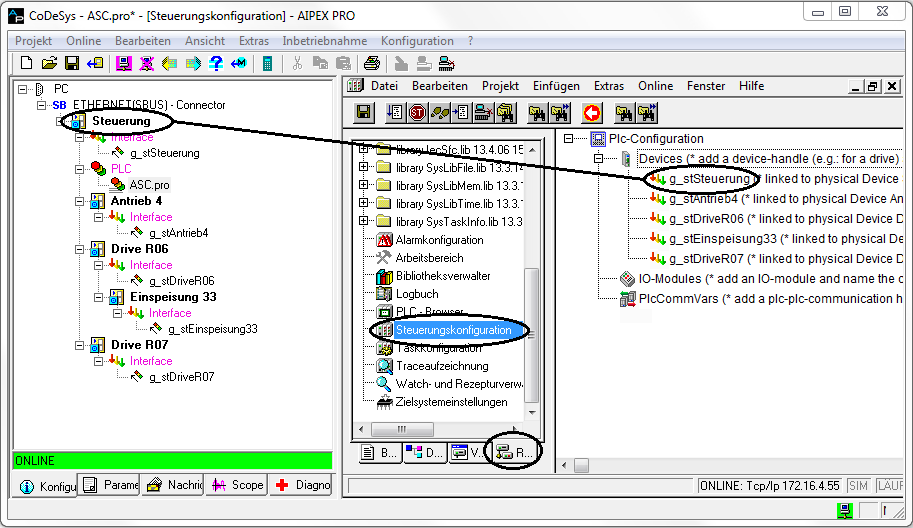
Task: Open the Datei menu
Action: [x=384, y=86]
